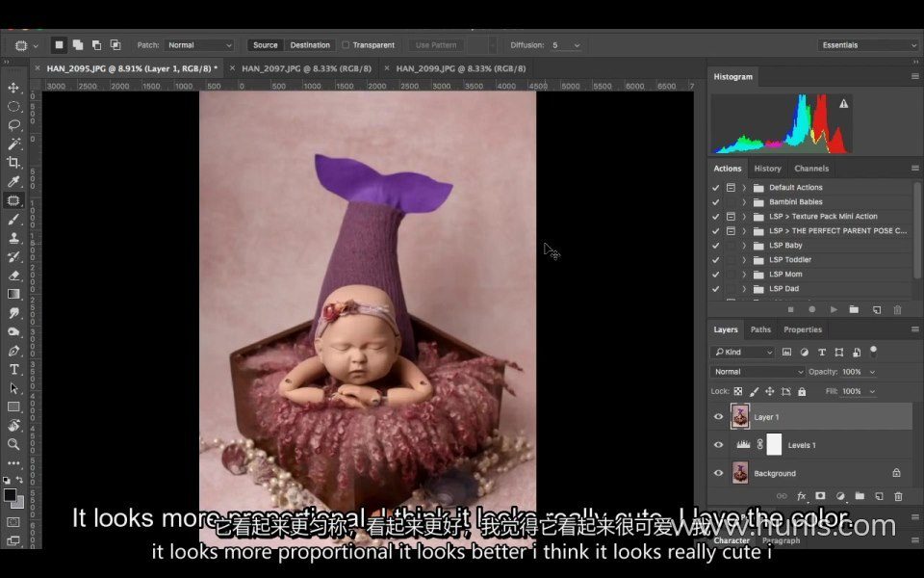Click the Play action button in Actions panel
Viewport: 924px width, 578px height.
833,310
